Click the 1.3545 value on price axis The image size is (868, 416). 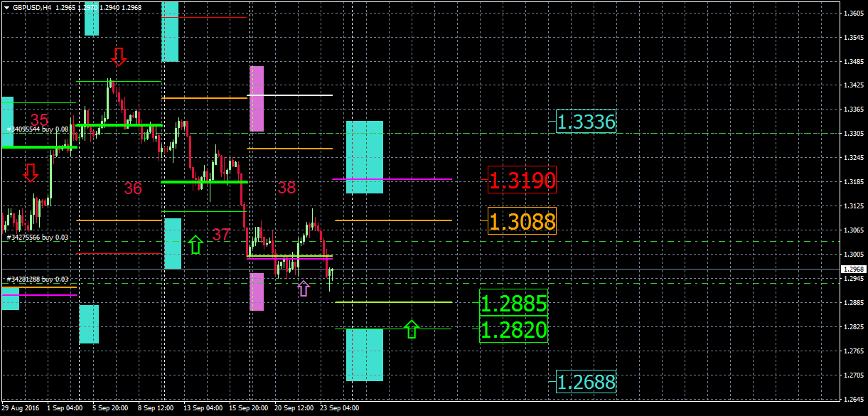coord(852,38)
